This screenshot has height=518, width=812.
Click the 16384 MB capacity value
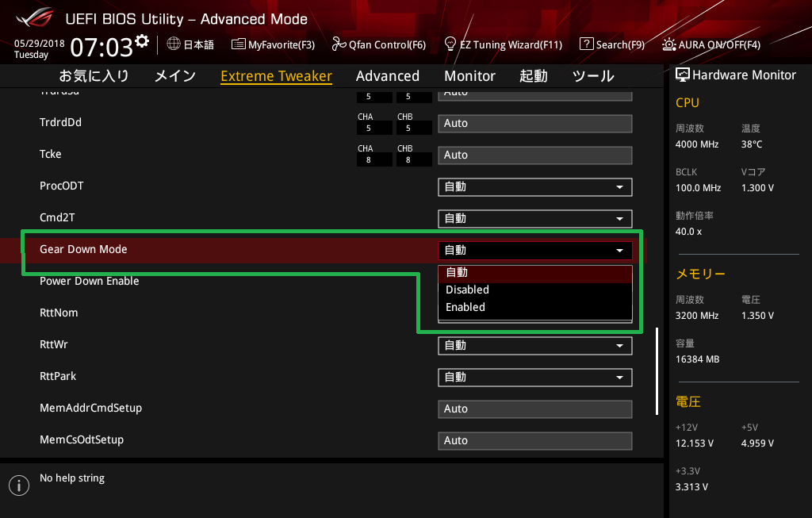pyautogui.click(x=697, y=359)
